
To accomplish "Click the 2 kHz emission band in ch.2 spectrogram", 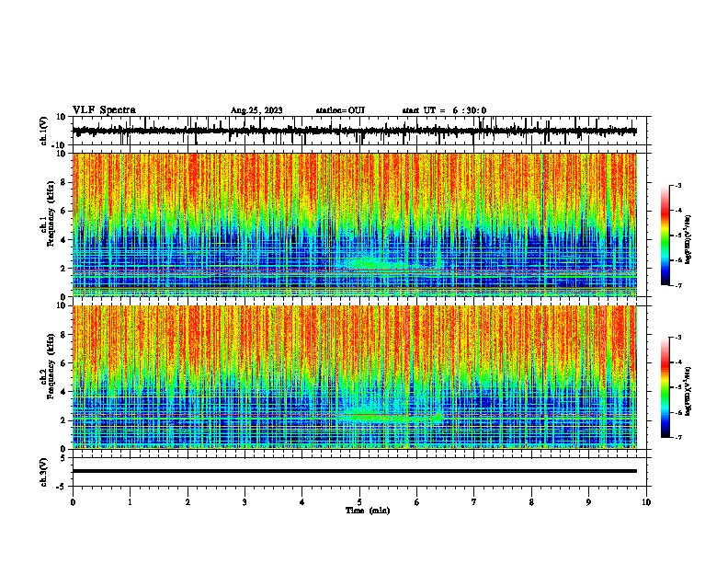I will click(x=390, y=417).
